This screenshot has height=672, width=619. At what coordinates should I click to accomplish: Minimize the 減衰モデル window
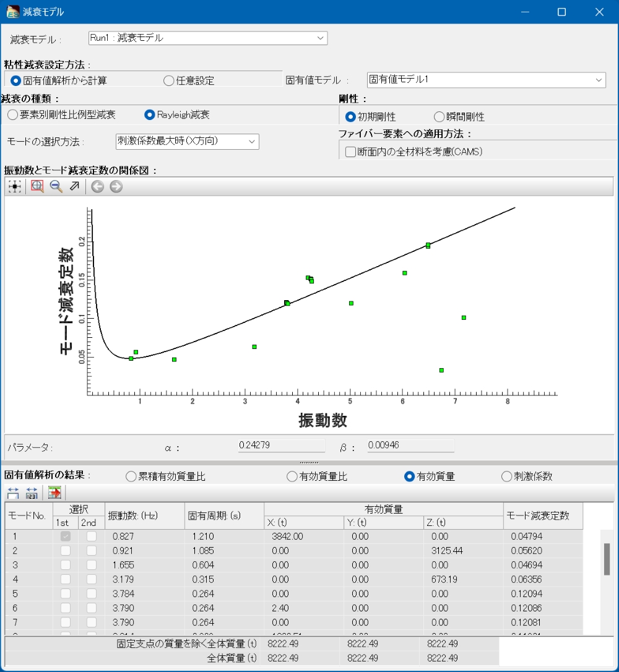point(525,12)
